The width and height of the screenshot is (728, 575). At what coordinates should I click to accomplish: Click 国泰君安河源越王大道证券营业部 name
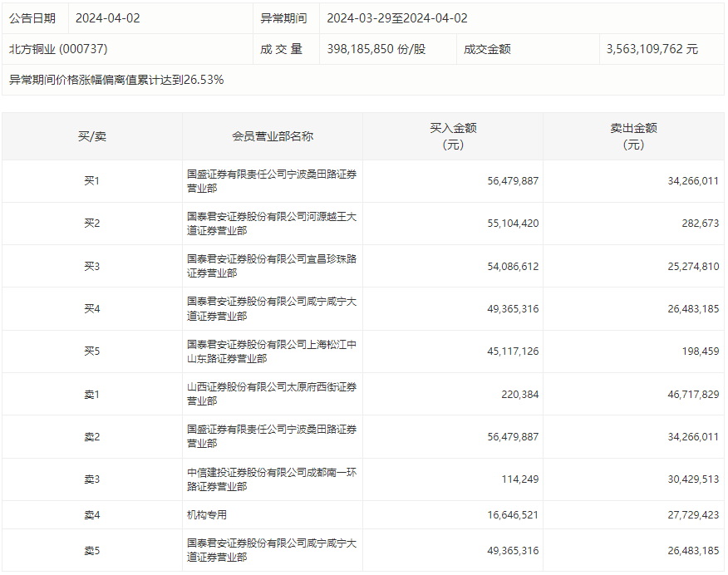tap(272, 224)
